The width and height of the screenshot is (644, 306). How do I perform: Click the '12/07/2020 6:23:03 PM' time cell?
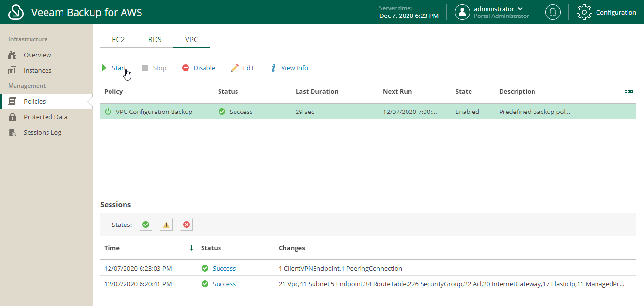coord(138,269)
